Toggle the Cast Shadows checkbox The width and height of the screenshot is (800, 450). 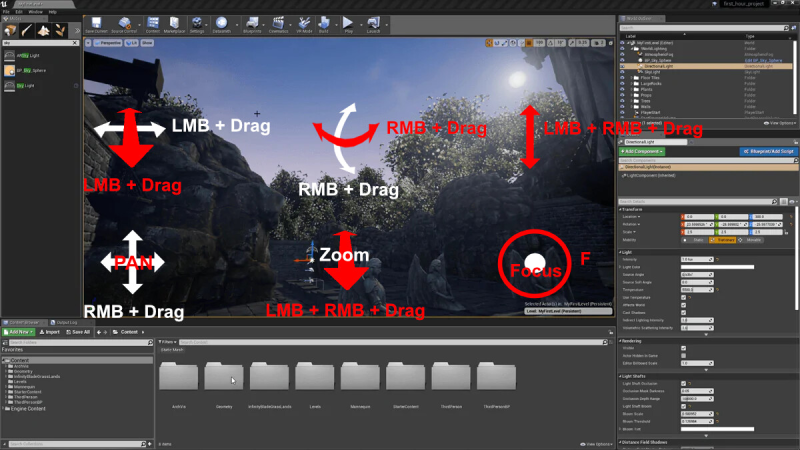tap(683, 313)
